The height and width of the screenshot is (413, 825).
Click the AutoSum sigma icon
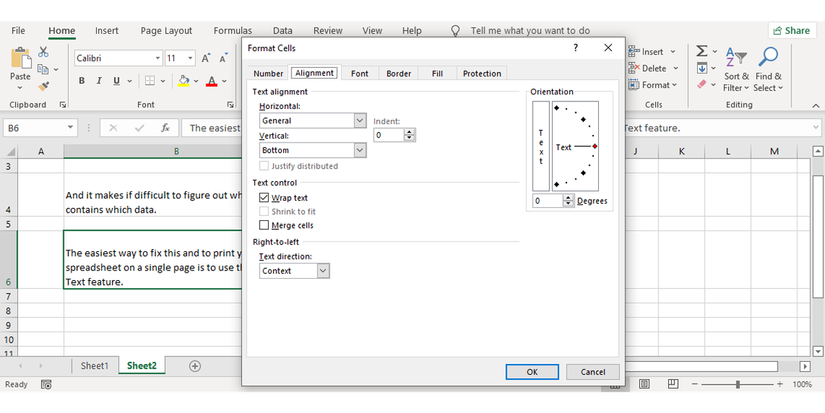(x=702, y=51)
